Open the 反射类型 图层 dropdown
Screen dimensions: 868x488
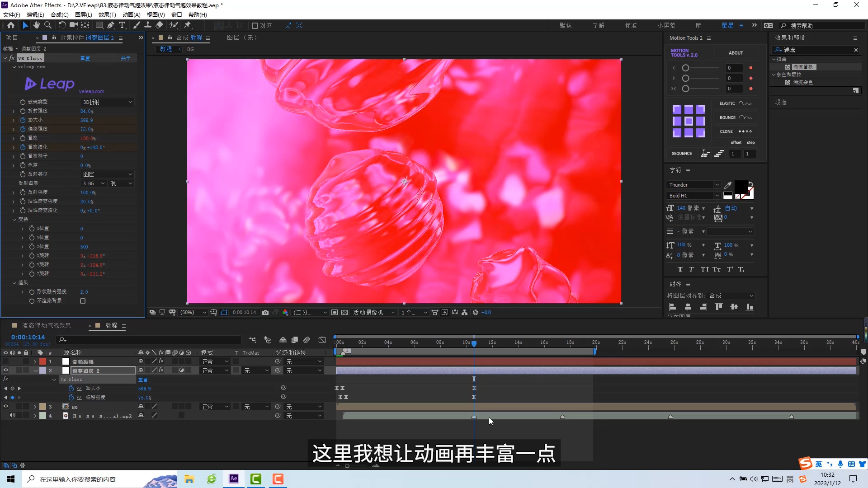click(107, 174)
